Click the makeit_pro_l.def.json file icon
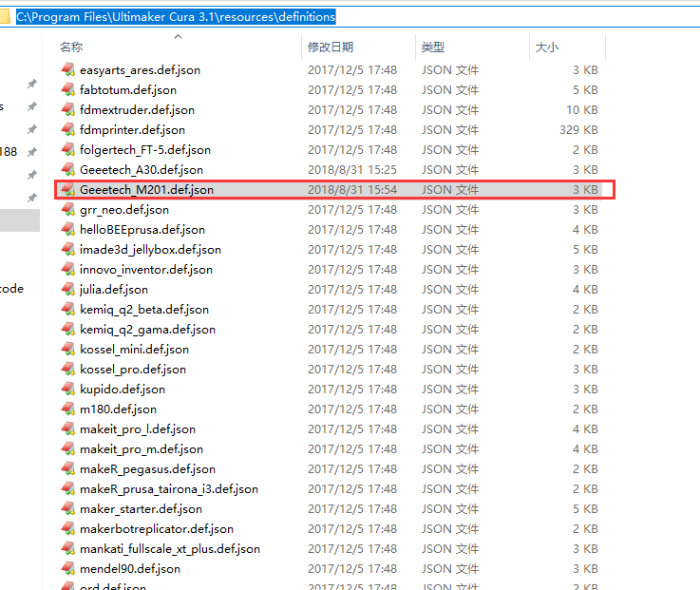The image size is (700, 590). tap(67, 428)
